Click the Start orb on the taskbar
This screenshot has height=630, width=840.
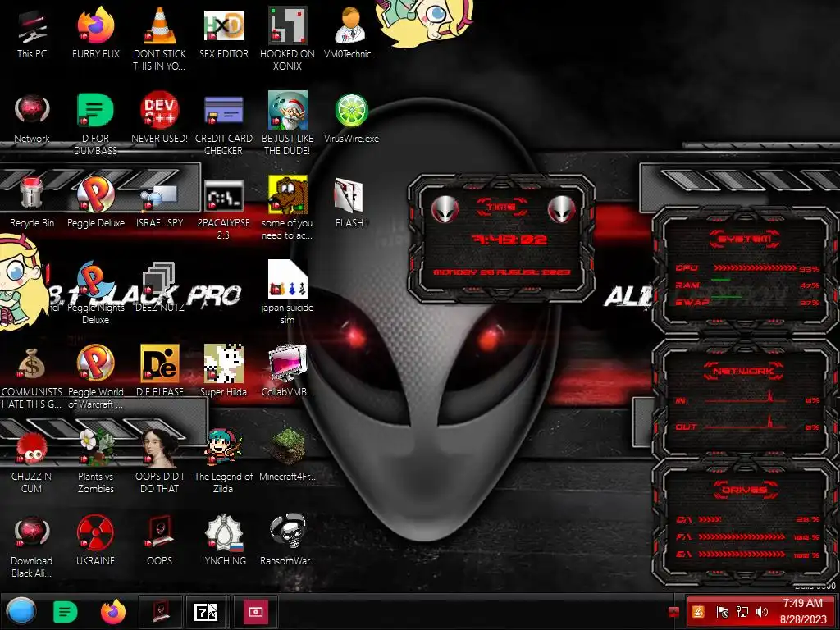[x=21, y=611]
